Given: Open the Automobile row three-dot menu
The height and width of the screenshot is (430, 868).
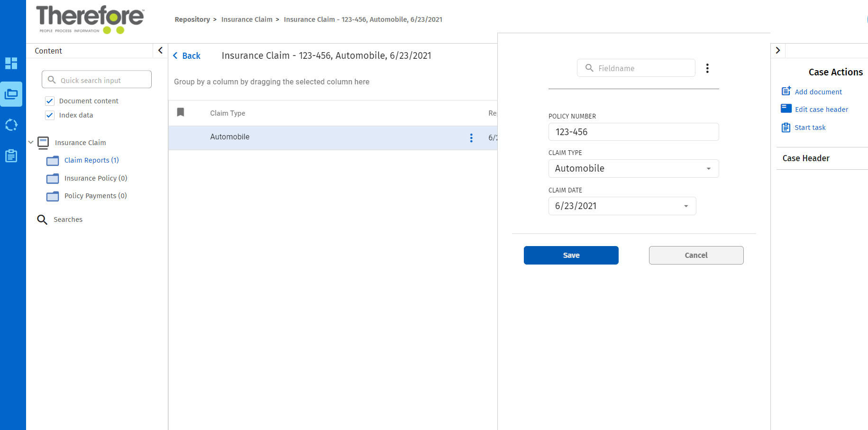Looking at the screenshot, I should click(x=471, y=137).
